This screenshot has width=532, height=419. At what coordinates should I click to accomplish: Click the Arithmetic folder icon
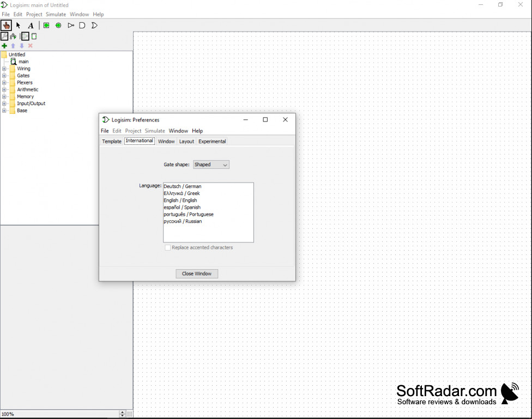(13, 89)
